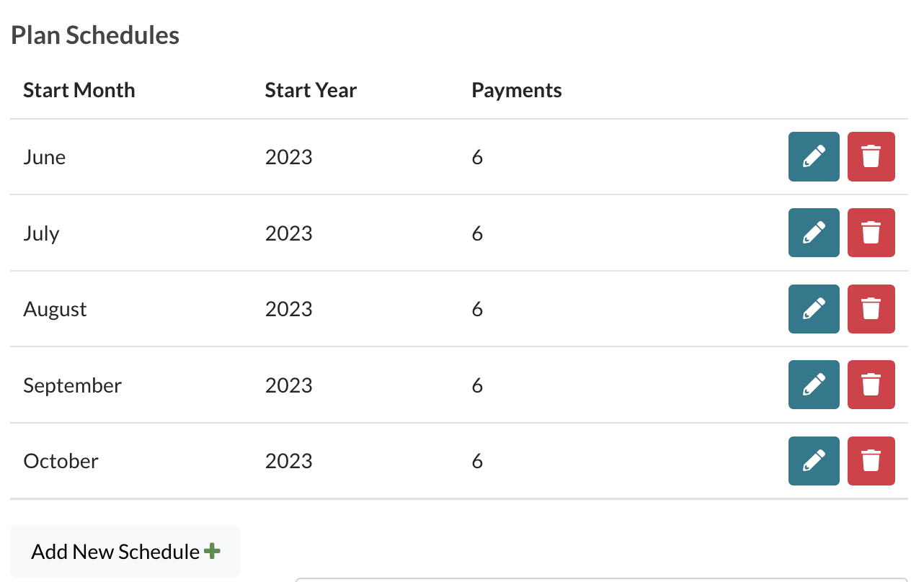Click the Add New Schedule button
Screen dimensions: 924x582
(125, 552)
